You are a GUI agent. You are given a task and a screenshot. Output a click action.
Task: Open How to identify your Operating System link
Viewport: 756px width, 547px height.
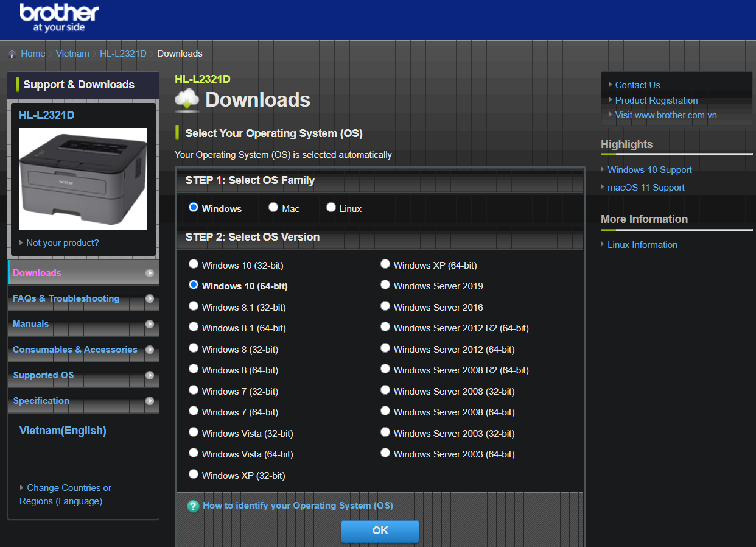[298, 506]
